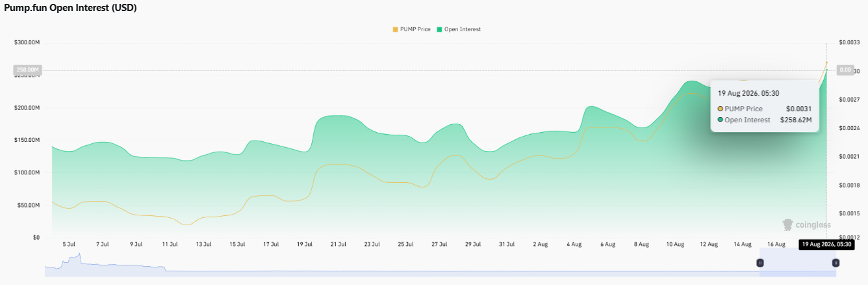Click the $0 left axis label
Viewport: 868px width, 285px height.
click(x=36, y=238)
